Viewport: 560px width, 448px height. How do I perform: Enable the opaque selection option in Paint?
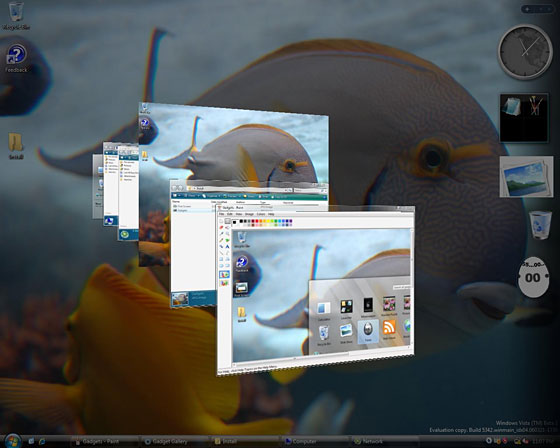click(x=224, y=274)
